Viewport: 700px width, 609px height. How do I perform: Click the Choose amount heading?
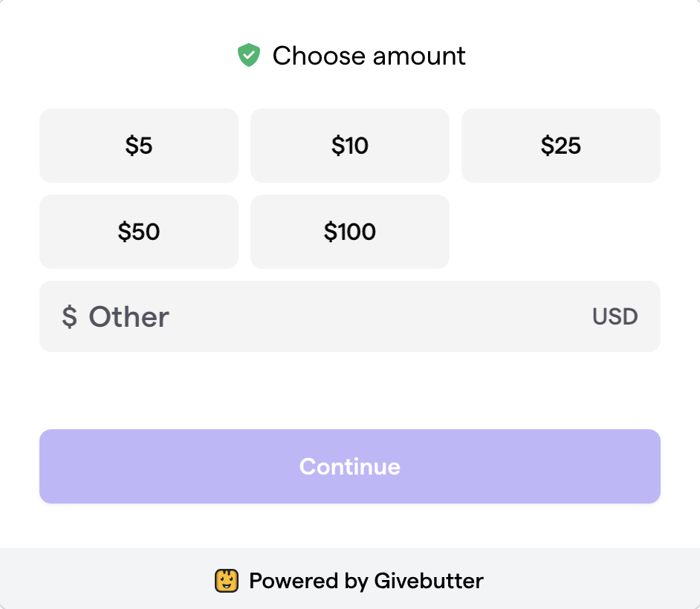coord(369,56)
